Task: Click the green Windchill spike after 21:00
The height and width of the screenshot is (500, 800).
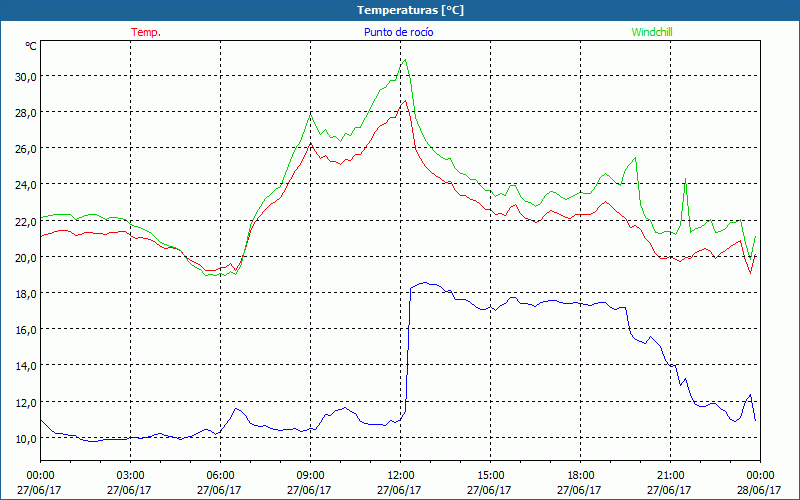Action: coord(685,179)
